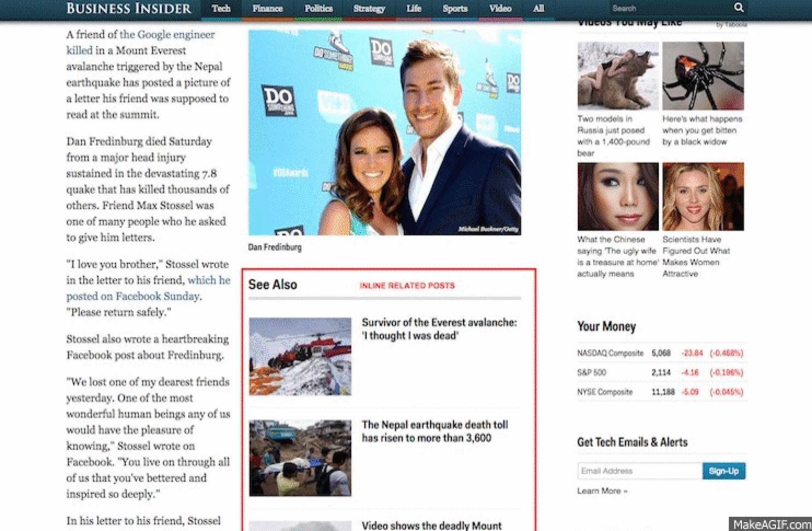
Task: Click the 'by Taboola' attribution
Action: [731, 25]
